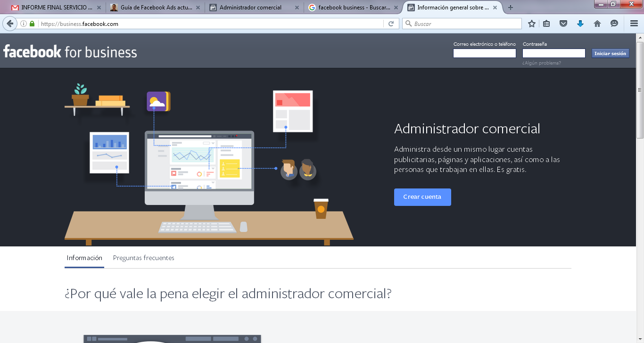Image resolution: width=644 pixels, height=343 pixels.
Task: Click the green padlock security icon
Action: (x=32, y=24)
